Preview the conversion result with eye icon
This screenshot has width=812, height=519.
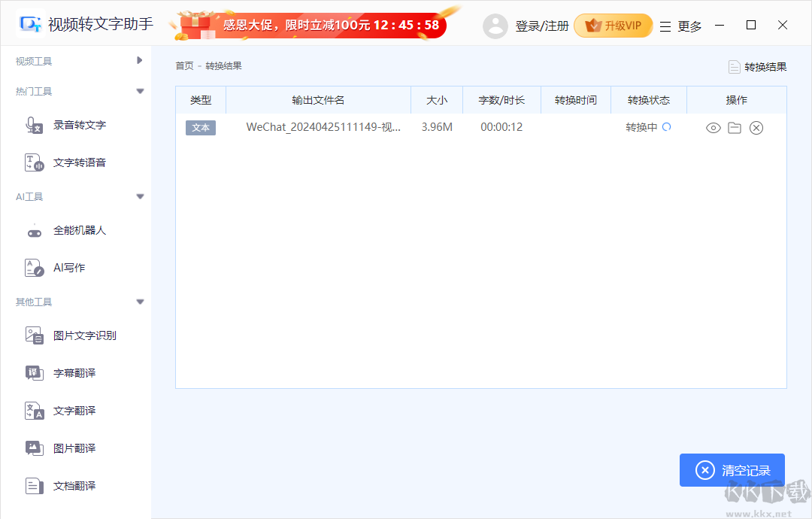(x=713, y=127)
